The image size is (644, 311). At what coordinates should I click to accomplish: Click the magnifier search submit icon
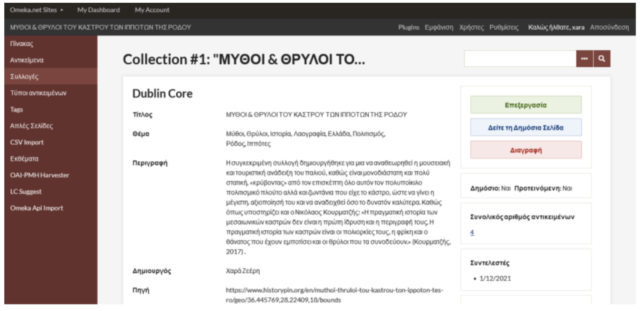pyautogui.click(x=602, y=59)
